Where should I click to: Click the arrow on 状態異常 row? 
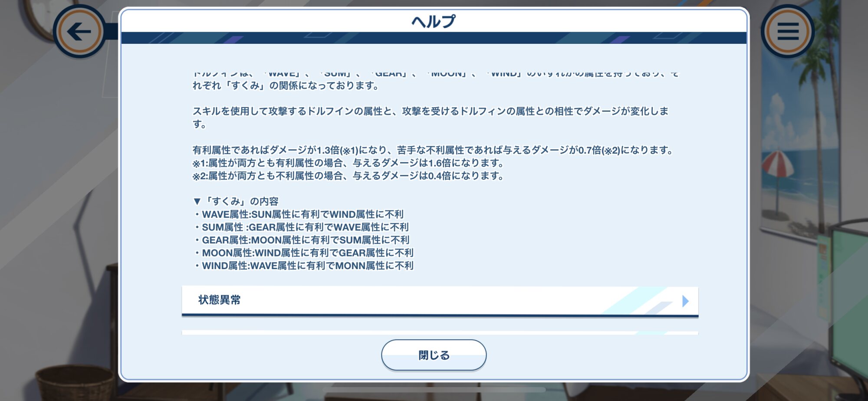click(x=685, y=301)
